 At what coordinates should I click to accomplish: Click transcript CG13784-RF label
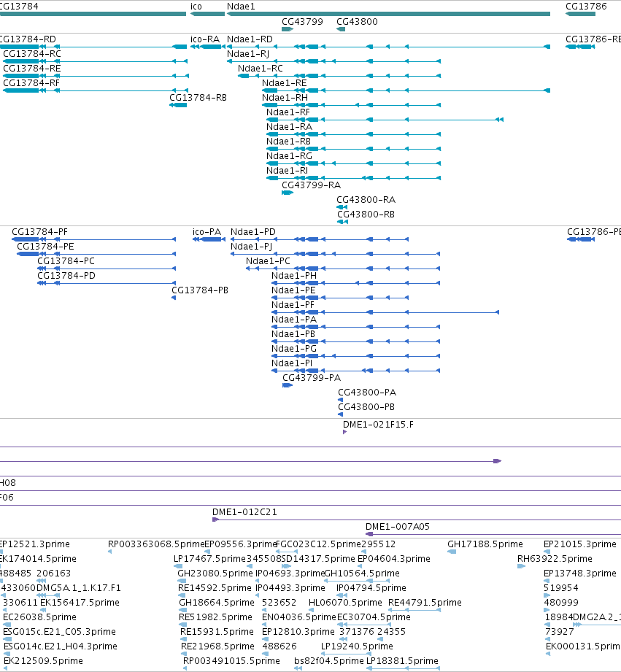click(x=31, y=82)
